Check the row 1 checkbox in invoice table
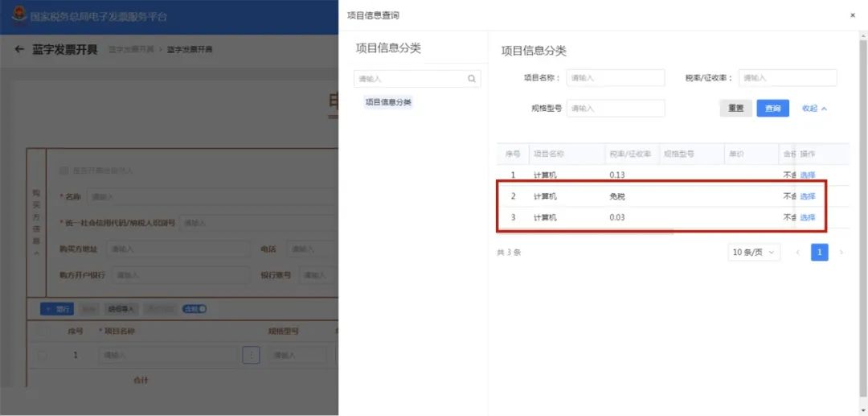868x416 pixels. (42, 355)
